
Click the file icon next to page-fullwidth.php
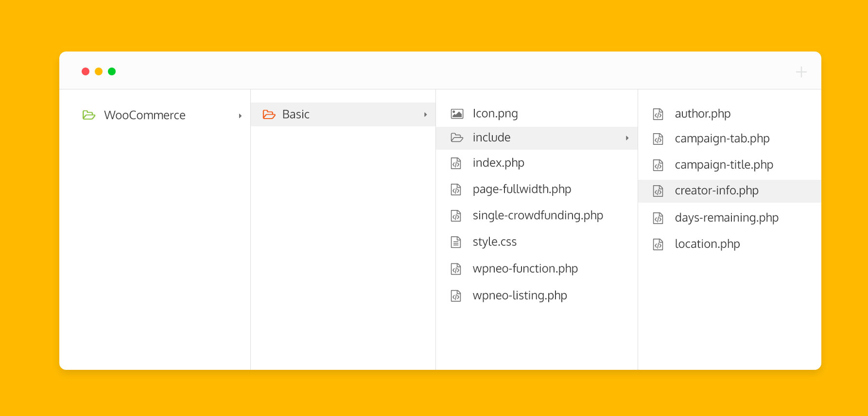click(x=456, y=190)
